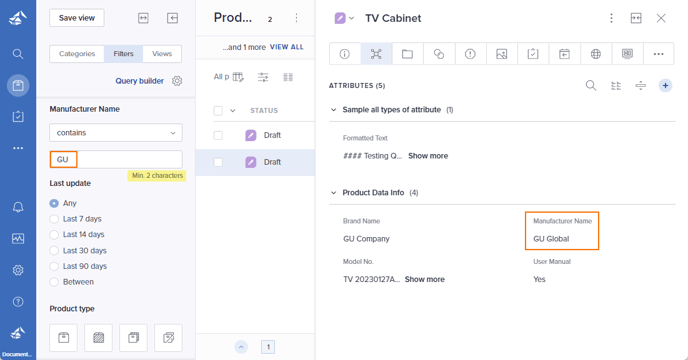Open the globe localization tab
Image resolution: width=688 pixels, height=360 pixels.
tap(596, 54)
